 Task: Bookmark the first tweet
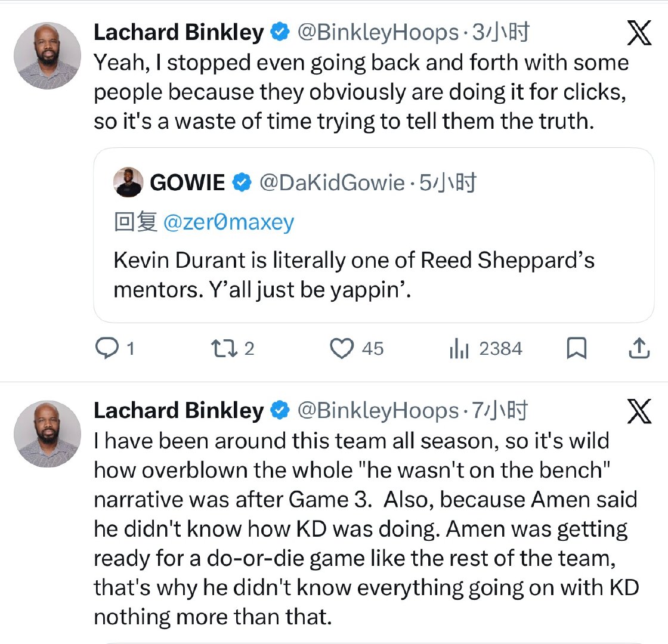click(576, 348)
